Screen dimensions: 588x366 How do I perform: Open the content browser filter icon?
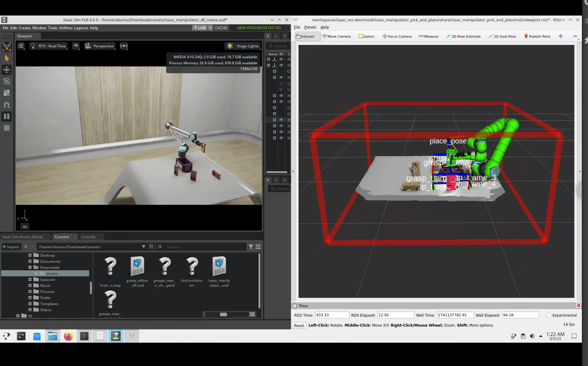click(x=251, y=247)
